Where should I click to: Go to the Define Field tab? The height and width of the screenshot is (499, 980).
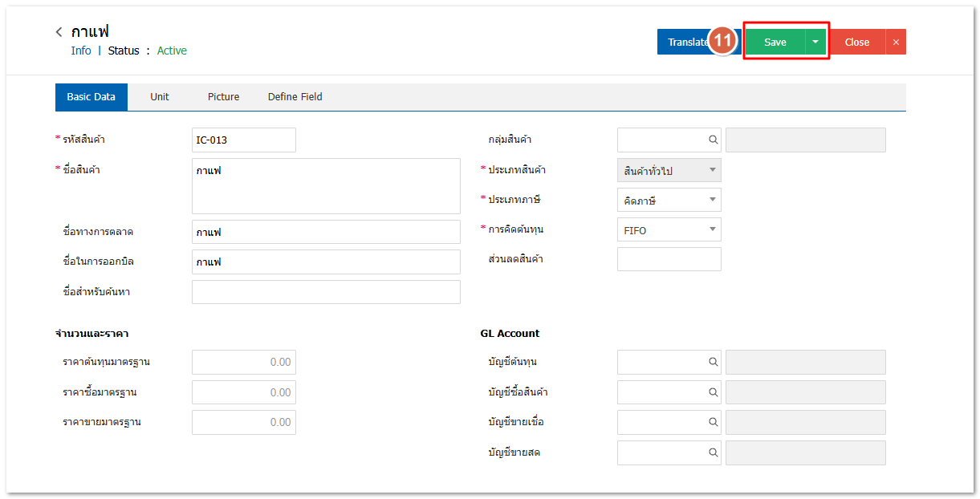pos(295,97)
